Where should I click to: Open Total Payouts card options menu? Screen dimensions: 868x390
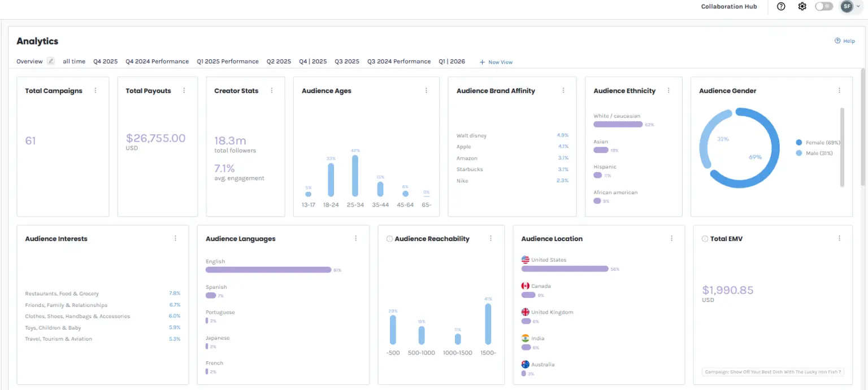pos(184,90)
